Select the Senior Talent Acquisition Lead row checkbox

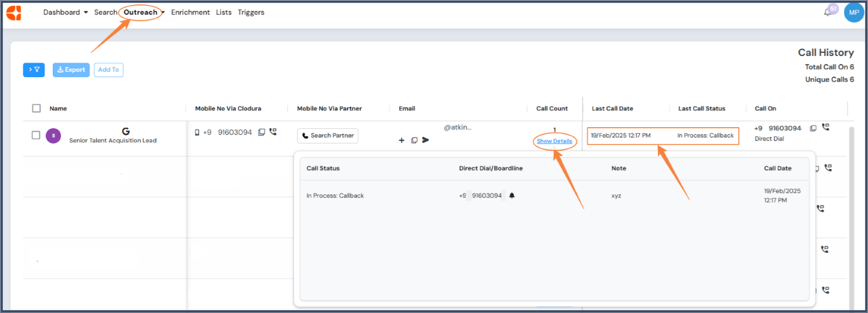coord(36,136)
